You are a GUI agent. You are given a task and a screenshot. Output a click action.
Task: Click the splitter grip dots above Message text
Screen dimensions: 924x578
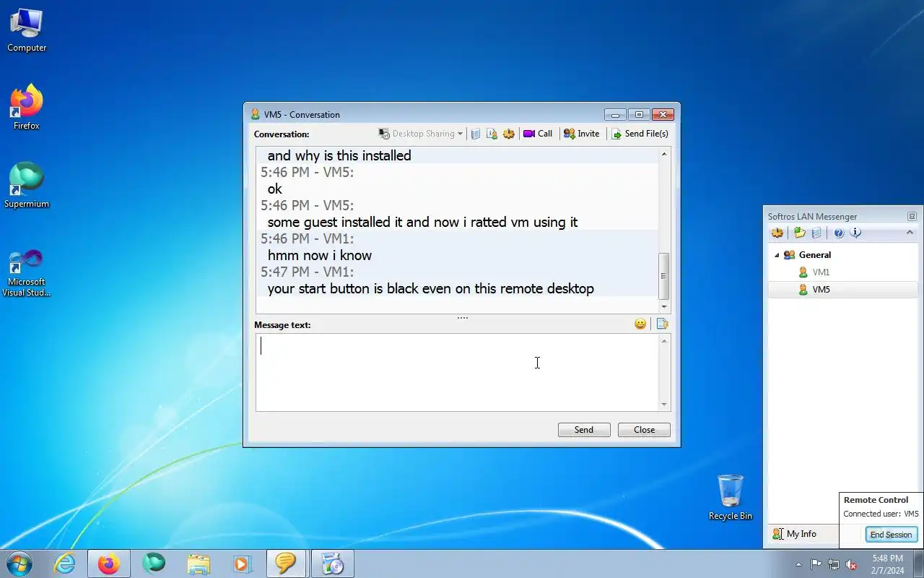(463, 317)
